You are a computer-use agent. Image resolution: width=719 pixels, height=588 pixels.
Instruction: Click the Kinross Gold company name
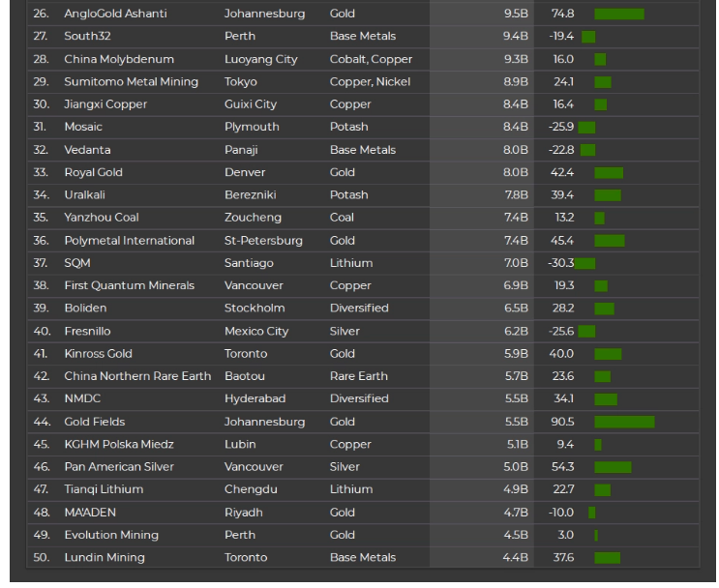(x=98, y=354)
